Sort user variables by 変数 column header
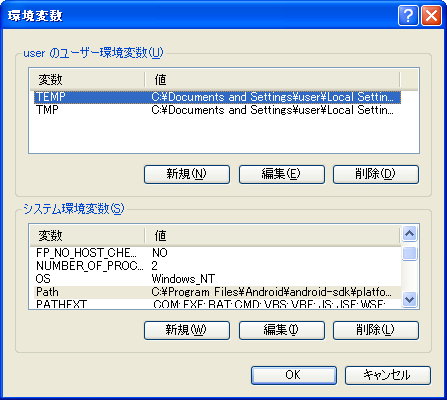Viewport: 447px width, 400px height. click(87, 80)
